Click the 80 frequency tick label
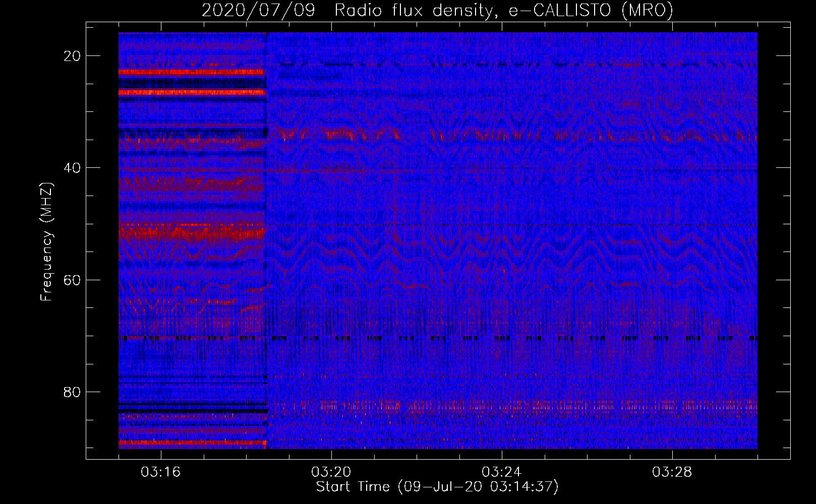Image resolution: width=816 pixels, height=504 pixels. pyautogui.click(x=72, y=392)
